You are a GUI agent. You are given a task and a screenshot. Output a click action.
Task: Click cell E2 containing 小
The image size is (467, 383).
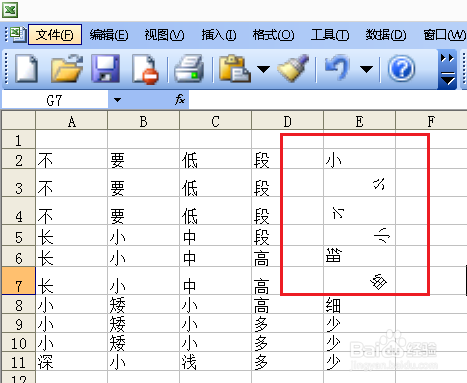pos(360,159)
